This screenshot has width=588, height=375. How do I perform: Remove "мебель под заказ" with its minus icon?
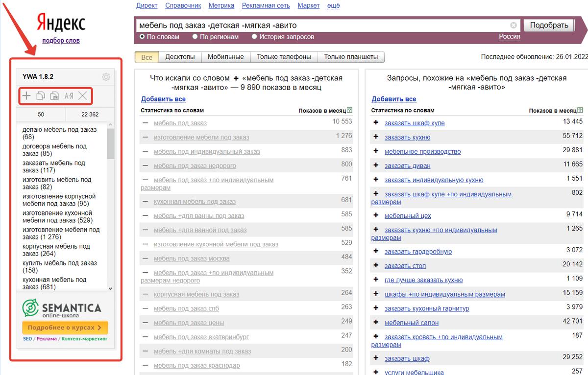click(x=146, y=123)
